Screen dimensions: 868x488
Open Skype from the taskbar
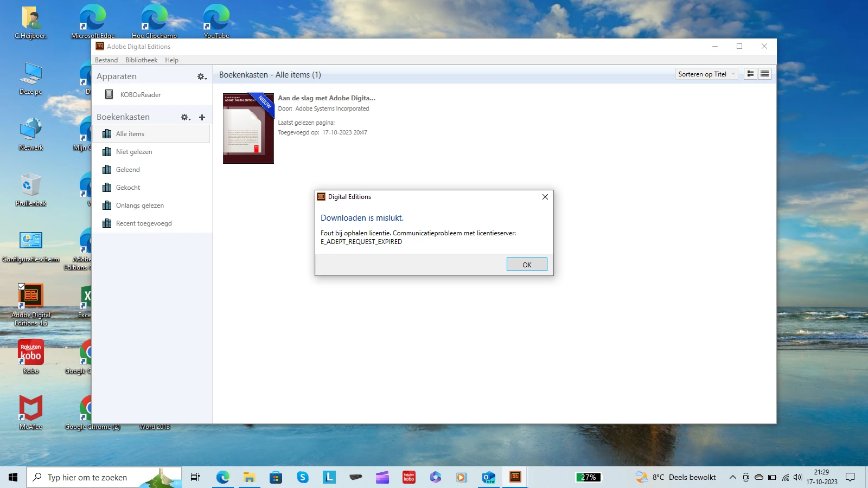pos(302,477)
